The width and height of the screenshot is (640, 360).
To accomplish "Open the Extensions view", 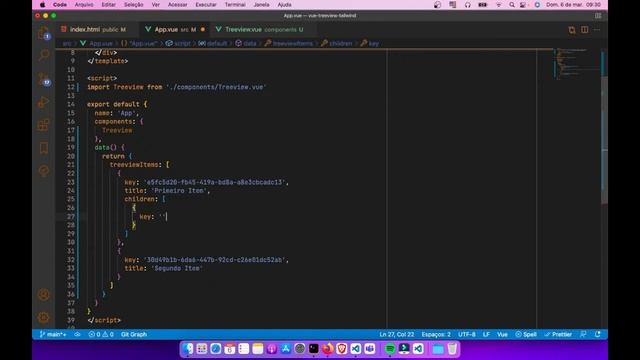I will click(44, 124).
